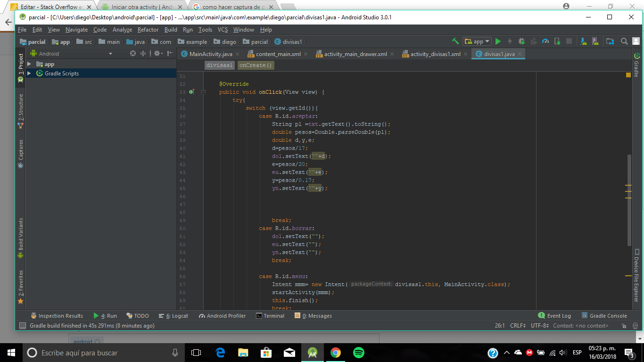
Task: Click the 26:1 caret position indicator
Action: [x=500, y=326]
